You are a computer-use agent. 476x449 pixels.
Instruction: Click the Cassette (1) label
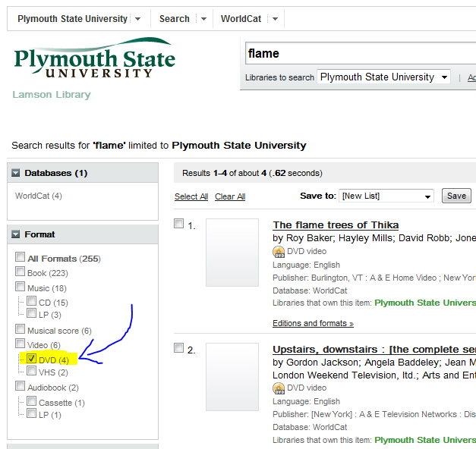(62, 403)
